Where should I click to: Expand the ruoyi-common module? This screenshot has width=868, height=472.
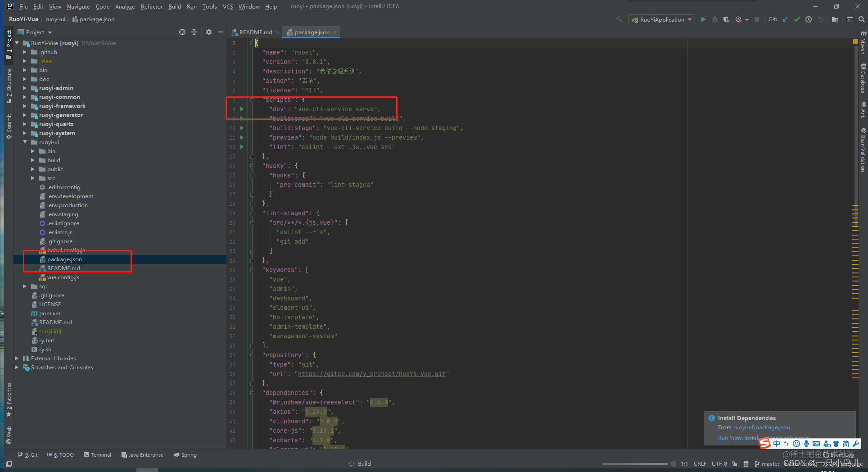pyautogui.click(x=25, y=97)
